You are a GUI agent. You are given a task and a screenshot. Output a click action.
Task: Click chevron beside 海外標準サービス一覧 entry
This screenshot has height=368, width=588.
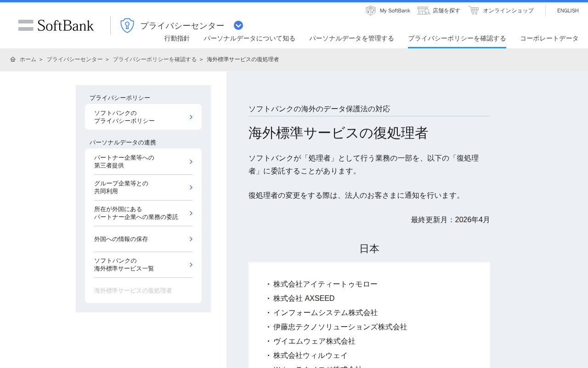pyautogui.click(x=191, y=265)
